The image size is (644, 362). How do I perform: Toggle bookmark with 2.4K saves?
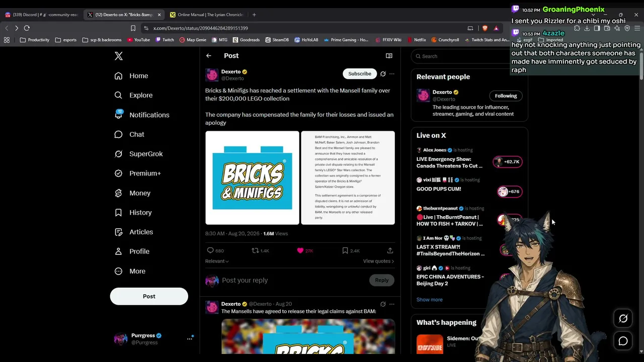click(x=351, y=250)
